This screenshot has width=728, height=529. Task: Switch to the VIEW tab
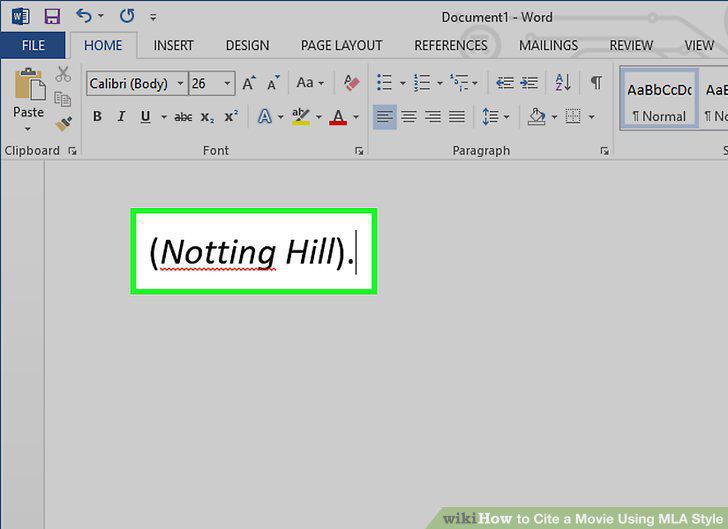699,46
